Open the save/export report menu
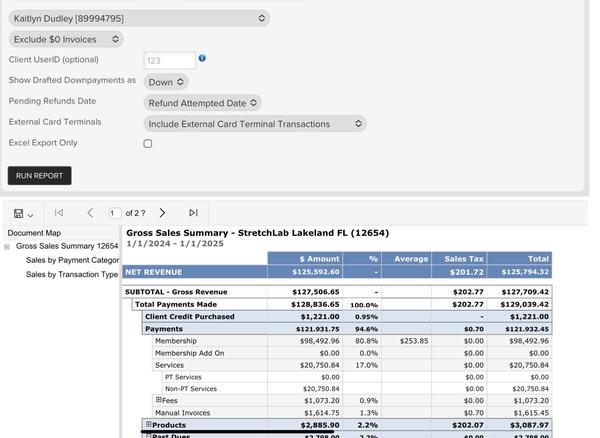 (24, 213)
